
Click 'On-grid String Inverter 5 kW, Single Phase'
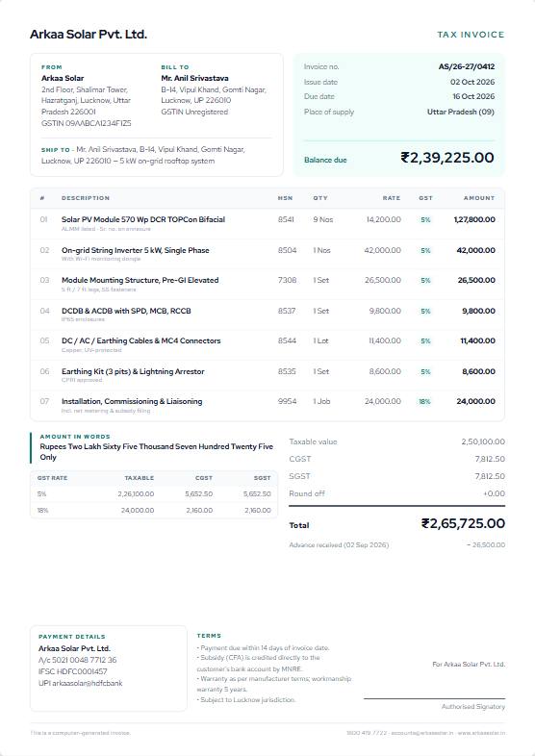[x=135, y=250]
